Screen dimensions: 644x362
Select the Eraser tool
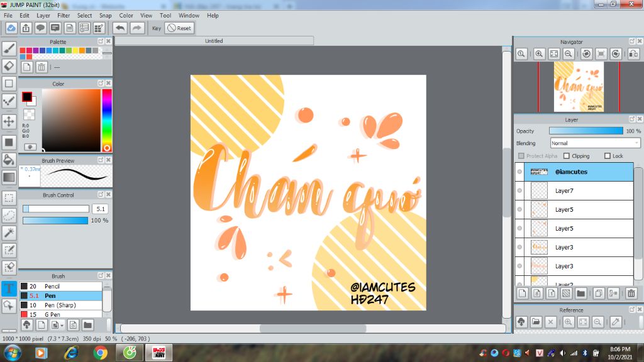click(x=9, y=66)
